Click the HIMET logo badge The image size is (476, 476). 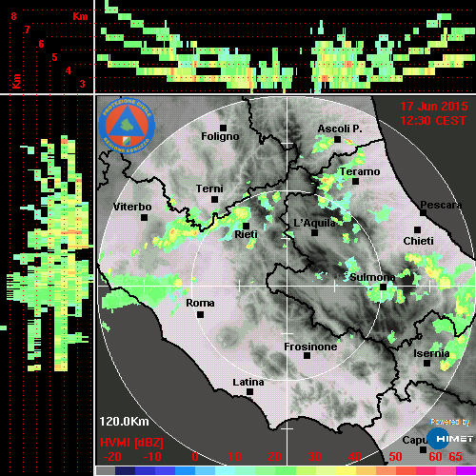tap(450, 439)
